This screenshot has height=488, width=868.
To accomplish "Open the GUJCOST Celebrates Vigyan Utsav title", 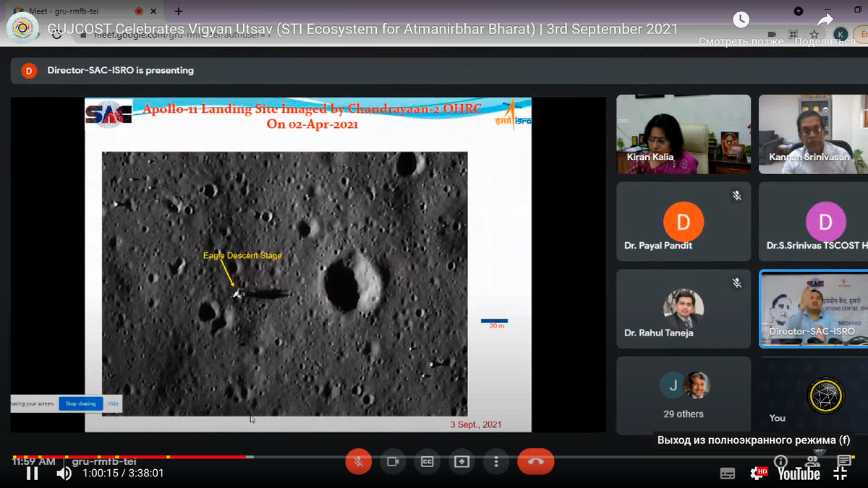I will [x=362, y=29].
